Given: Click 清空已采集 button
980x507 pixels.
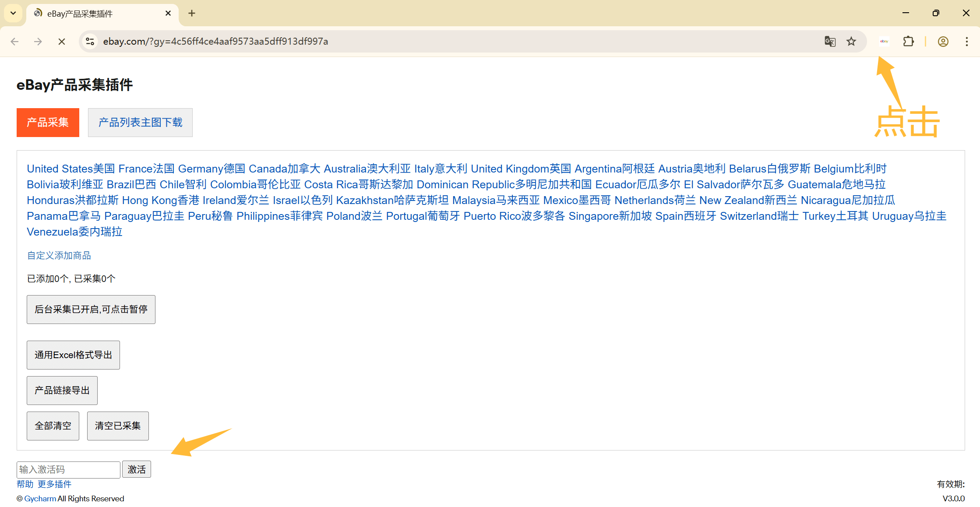Looking at the screenshot, I should click(118, 426).
